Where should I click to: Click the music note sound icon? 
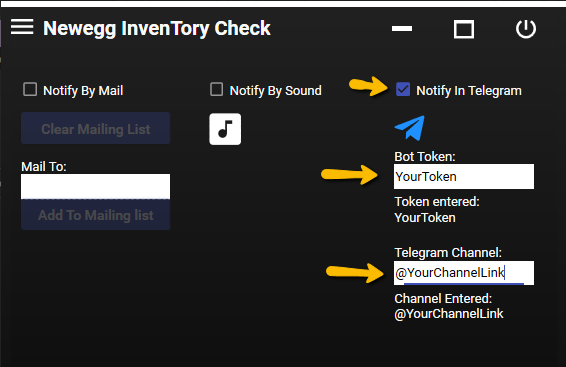point(225,129)
